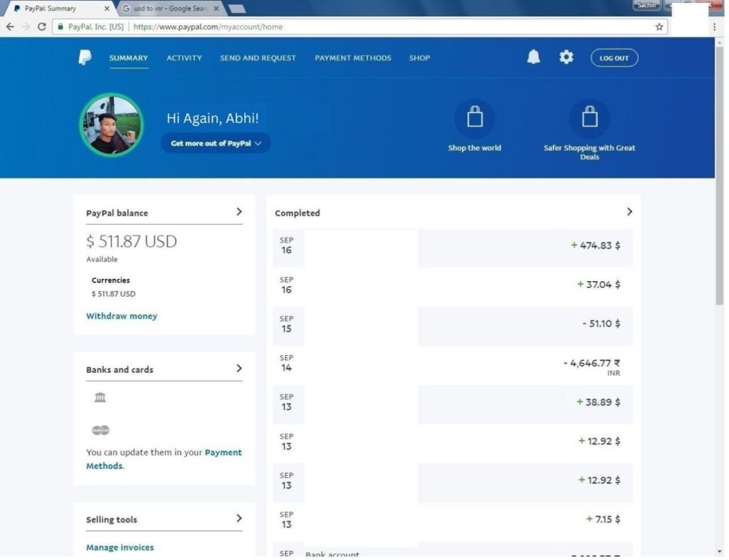Go to the Summary menu item

pyautogui.click(x=129, y=58)
